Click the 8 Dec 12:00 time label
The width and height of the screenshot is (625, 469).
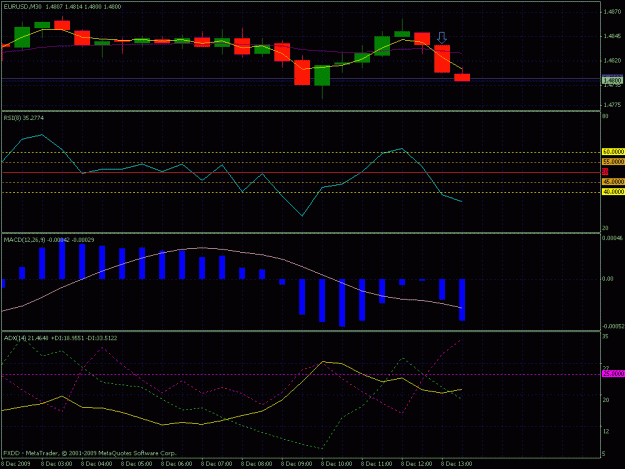[x=416, y=464]
